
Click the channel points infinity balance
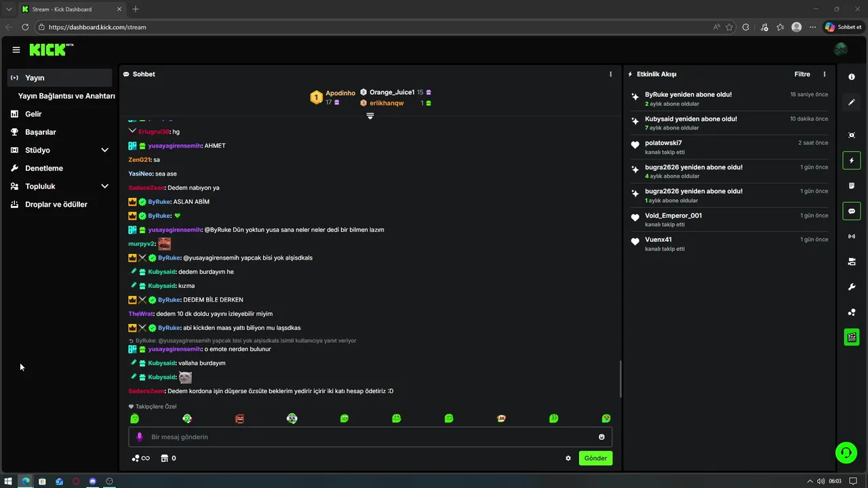140,458
